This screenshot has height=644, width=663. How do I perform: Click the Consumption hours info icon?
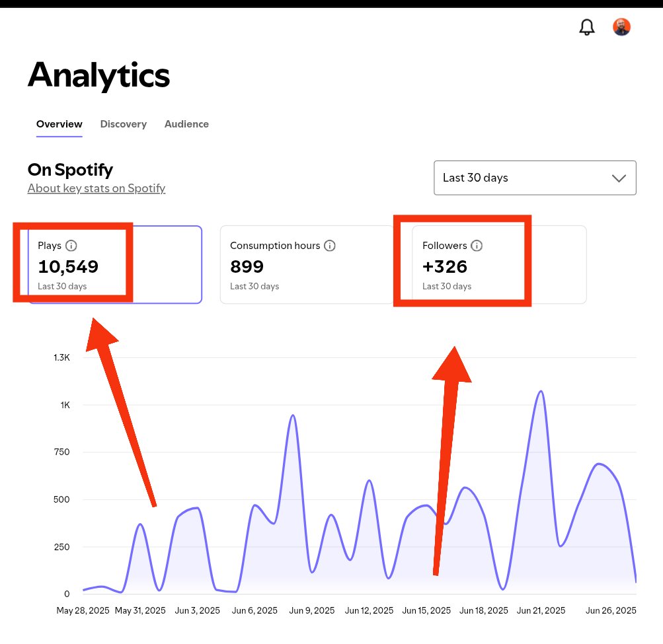pos(330,246)
